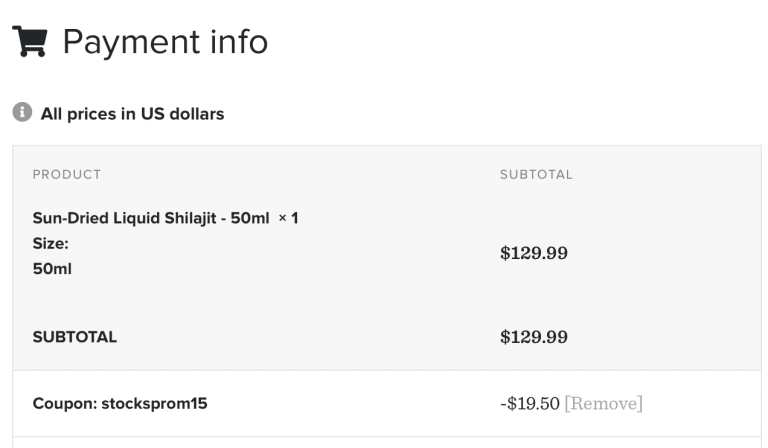Click the 50ml size value under Size
Image resolution: width=768 pixels, height=448 pixels.
click(x=52, y=269)
